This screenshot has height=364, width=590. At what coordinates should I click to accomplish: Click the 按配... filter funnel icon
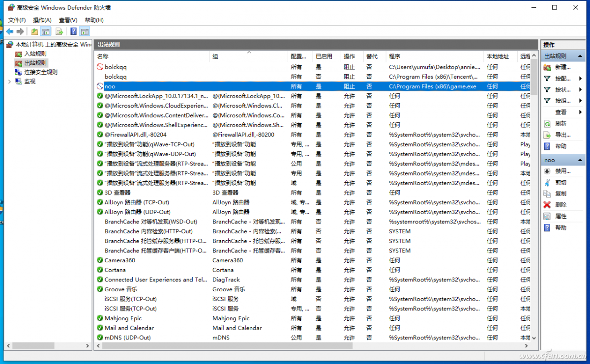pyautogui.click(x=547, y=78)
